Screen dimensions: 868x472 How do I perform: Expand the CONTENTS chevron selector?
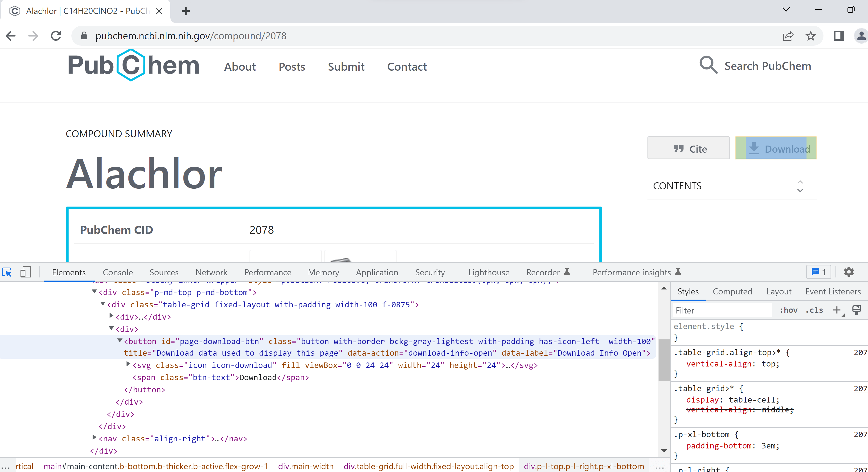(800, 186)
